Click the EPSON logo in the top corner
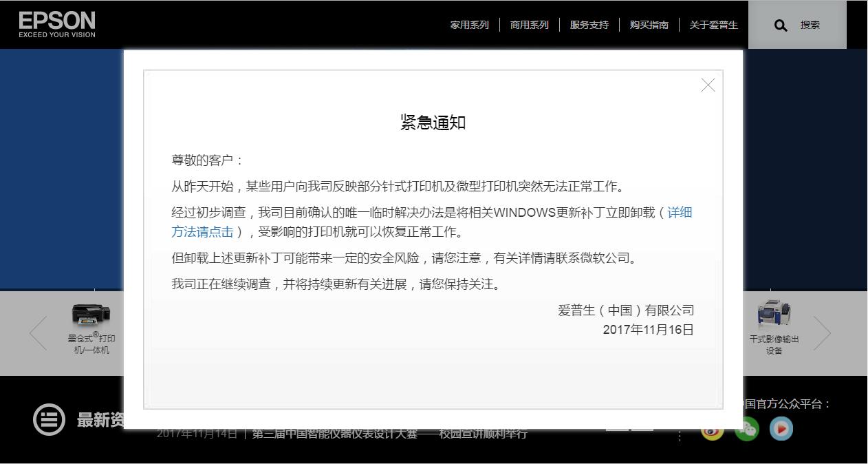The width and height of the screenshot is (868, 464). click(58, 23)
